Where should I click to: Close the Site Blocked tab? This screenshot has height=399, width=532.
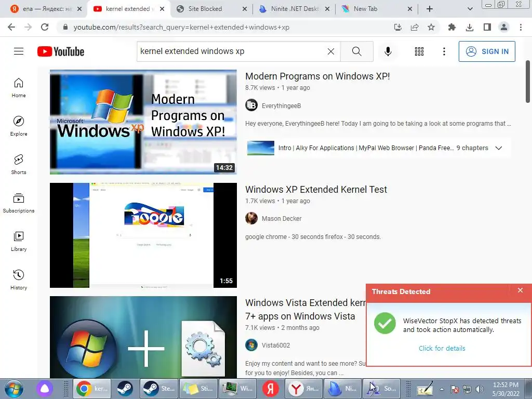tap(245, 9)
